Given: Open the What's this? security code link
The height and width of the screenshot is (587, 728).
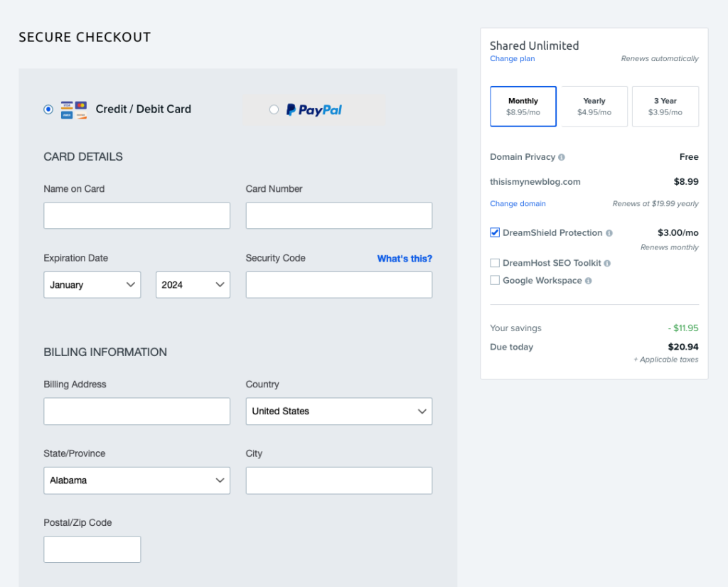Looking at the screenshot, I should pos(405,259).
